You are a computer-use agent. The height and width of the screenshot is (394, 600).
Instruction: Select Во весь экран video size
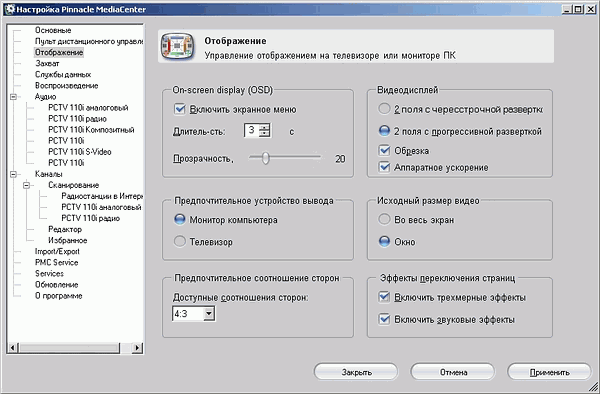(384, 219)
